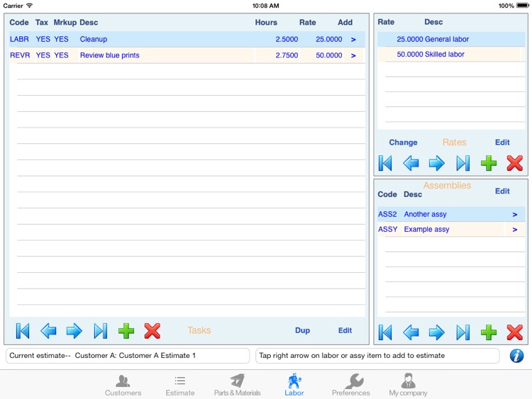Delete selected assembly with red X

click(515, 332)
